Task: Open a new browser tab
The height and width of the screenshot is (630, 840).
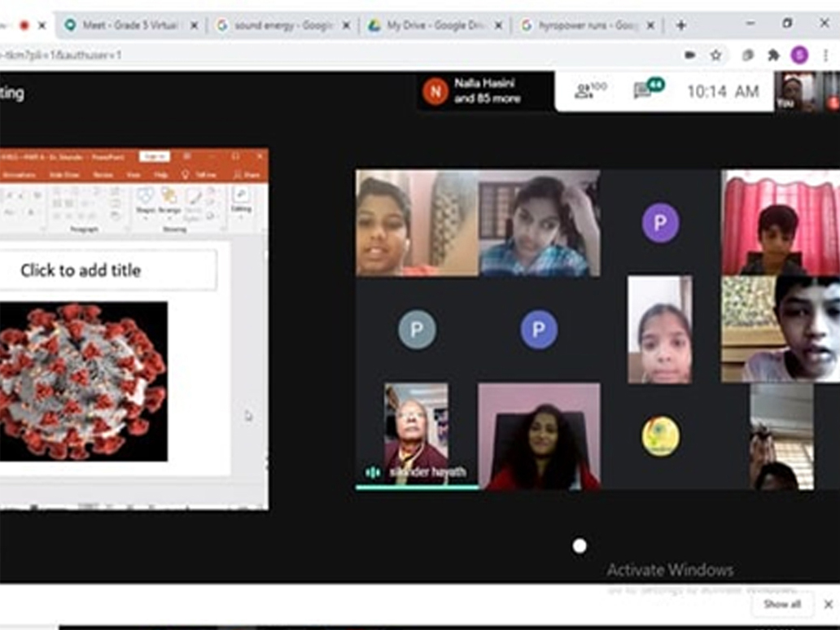Action: 680,25
